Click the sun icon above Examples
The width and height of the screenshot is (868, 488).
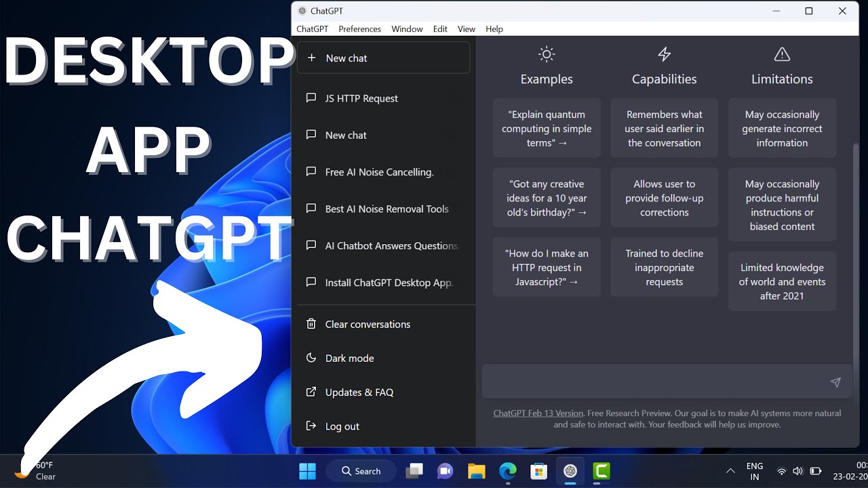click(547, 54)
